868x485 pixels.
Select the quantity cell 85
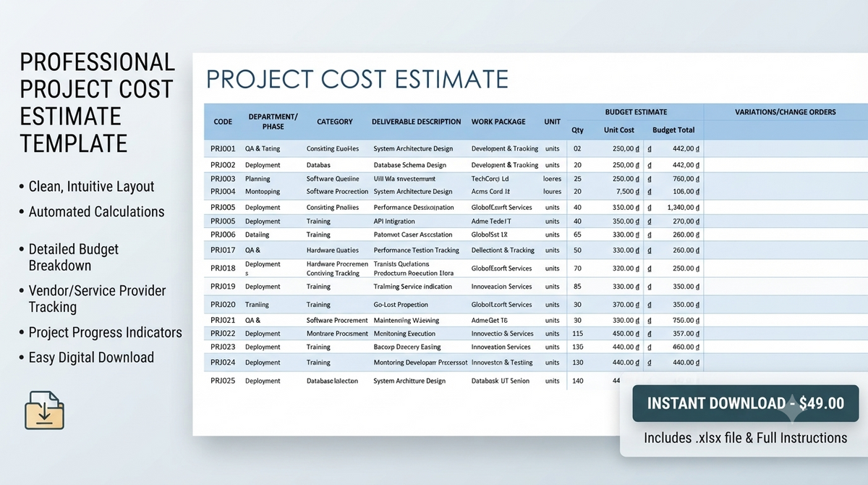point(577,287)
